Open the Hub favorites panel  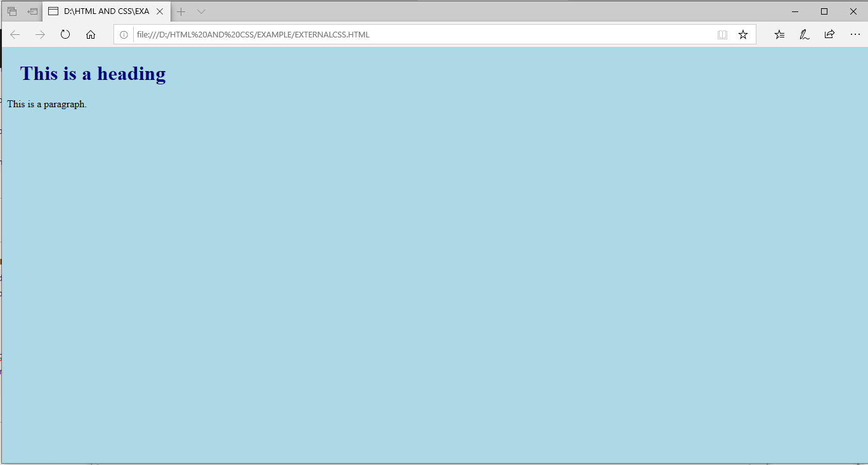point(779,34)
